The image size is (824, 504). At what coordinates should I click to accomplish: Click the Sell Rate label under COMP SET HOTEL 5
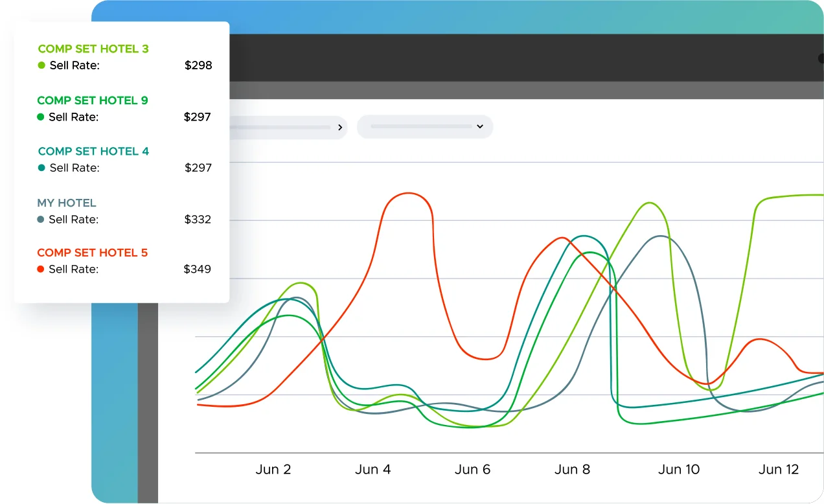pos(74,269)
